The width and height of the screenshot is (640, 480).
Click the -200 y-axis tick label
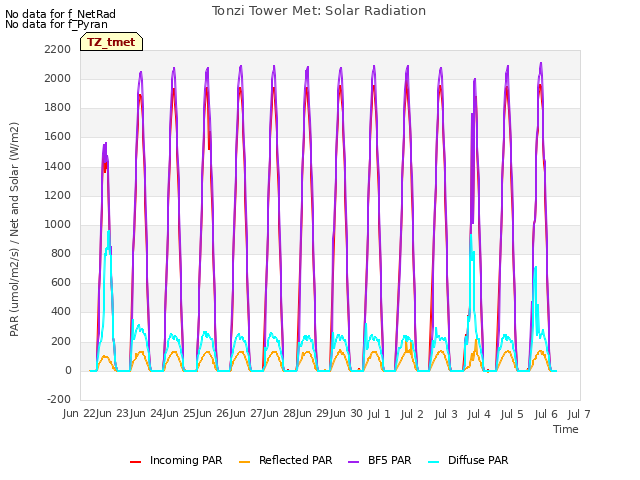59,399
